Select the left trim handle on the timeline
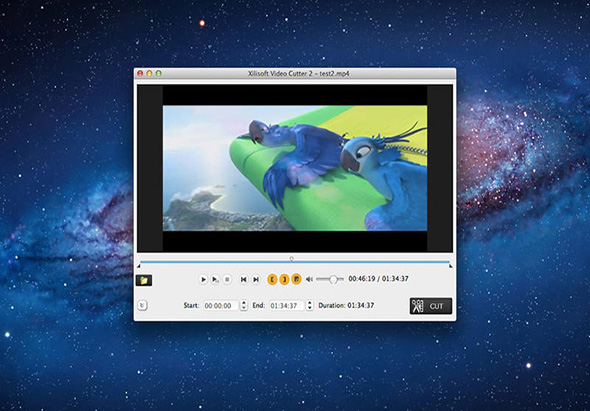Viewport: 590px width, 411px height. (138, 266)
